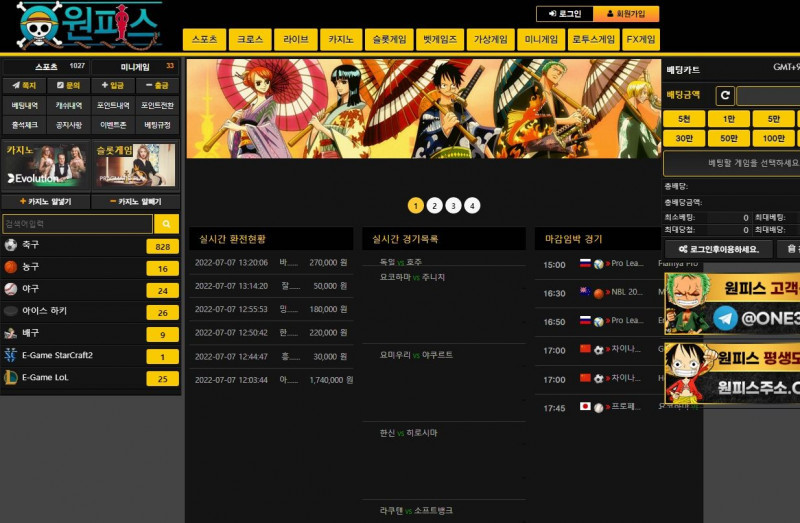Select the basketball 농구 category
Screen dimensions: 800x523
point(90,268)
